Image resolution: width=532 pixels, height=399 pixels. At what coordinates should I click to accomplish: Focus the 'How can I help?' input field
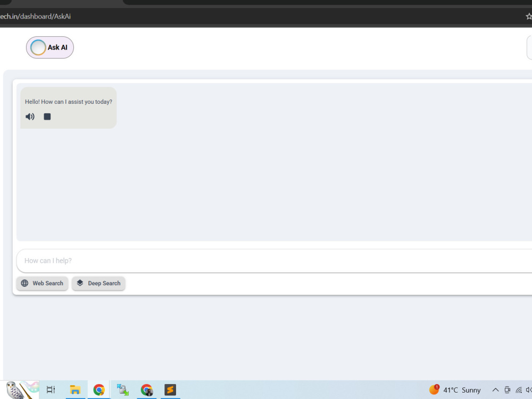pyautogui.click(x=274, y=261)
